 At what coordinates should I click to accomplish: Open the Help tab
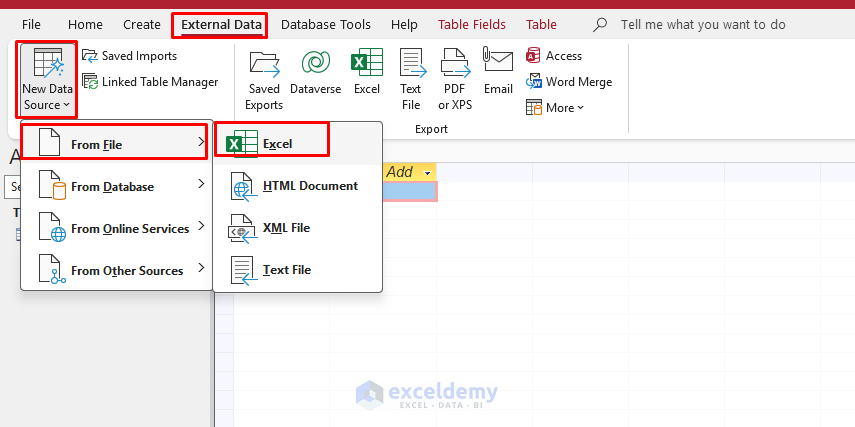click(404, 25)
